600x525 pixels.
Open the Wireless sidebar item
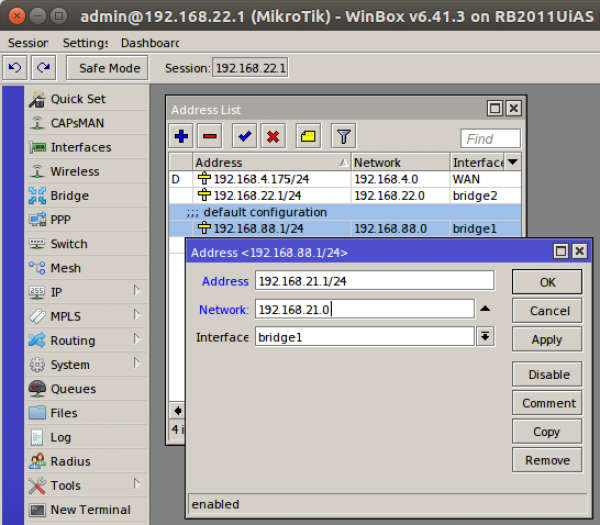click(87, 171)
